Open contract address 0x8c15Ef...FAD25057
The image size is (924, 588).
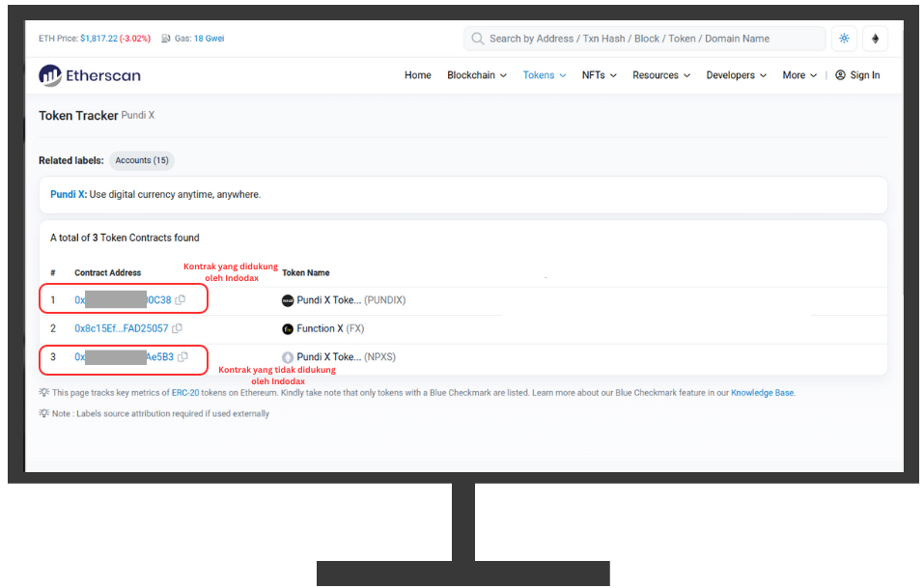tap(122, 328)
